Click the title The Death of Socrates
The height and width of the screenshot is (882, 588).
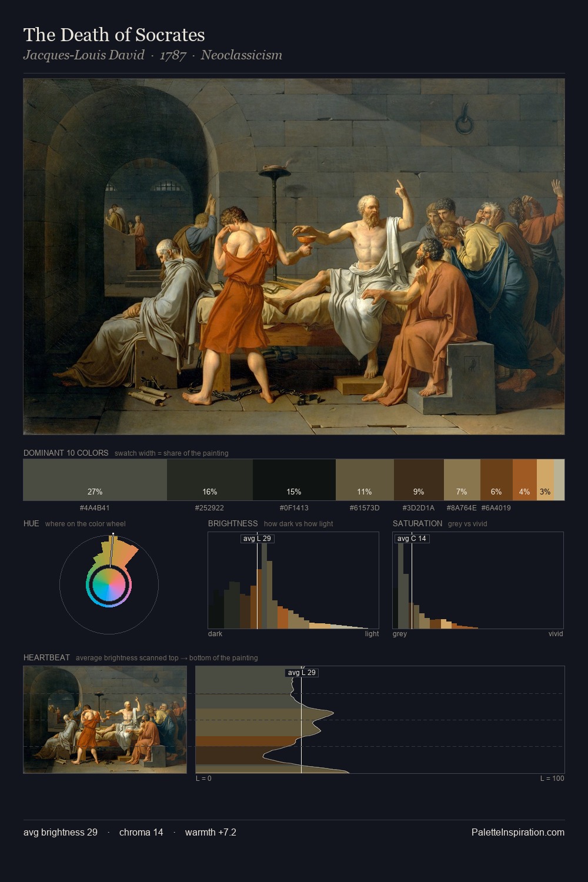point(114,35)
